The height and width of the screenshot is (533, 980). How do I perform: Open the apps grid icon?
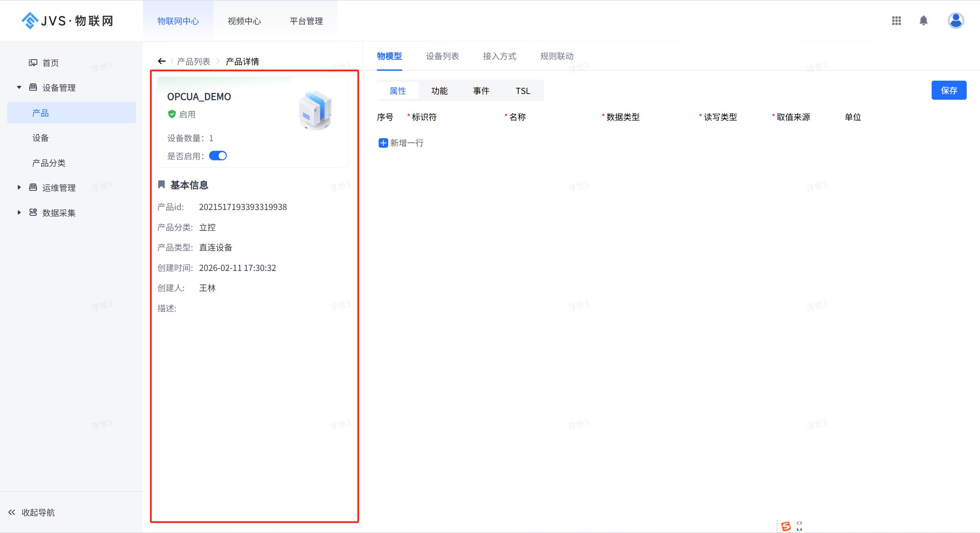[896, 20]
